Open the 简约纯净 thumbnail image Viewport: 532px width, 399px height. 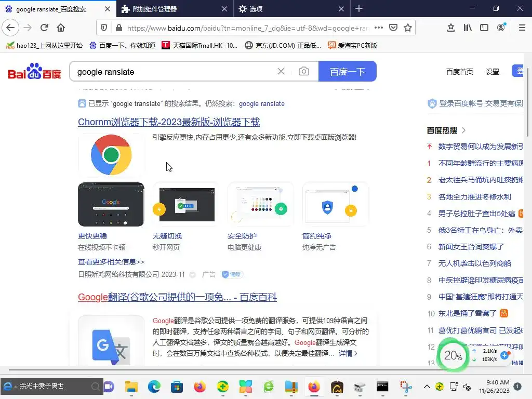[x=335, y=204]
